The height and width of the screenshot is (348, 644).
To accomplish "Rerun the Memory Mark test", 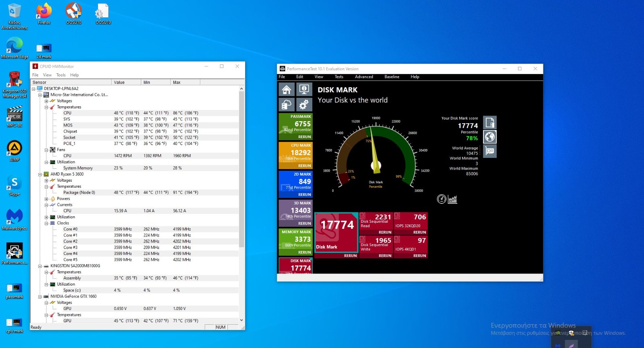I will [x=304, y=253].
